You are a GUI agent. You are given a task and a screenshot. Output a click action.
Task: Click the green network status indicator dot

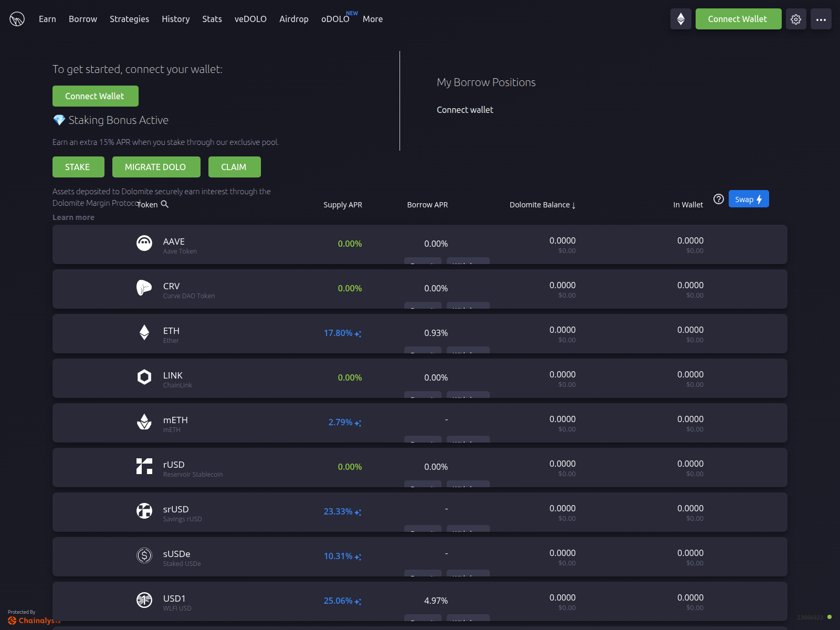(x=829, y=617)
